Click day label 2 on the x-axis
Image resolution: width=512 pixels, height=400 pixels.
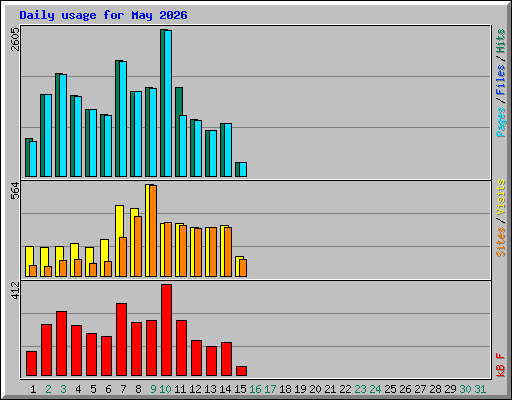[x=48, y=389]
